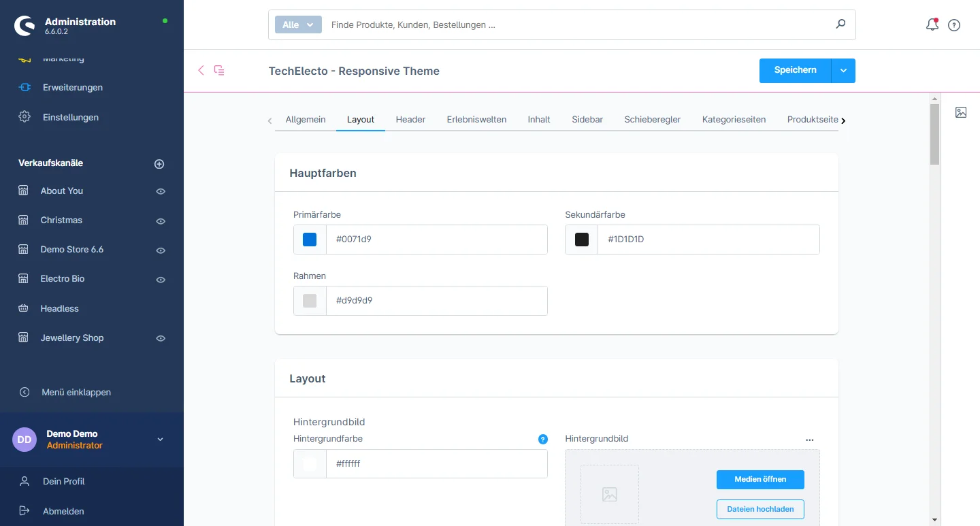
Task: Open the theme list icon next to back arrow
Action: (x=219, y=70)
